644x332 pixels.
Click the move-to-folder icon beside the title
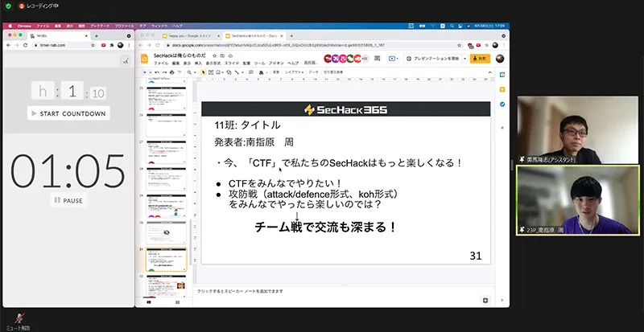click(222, 55)
